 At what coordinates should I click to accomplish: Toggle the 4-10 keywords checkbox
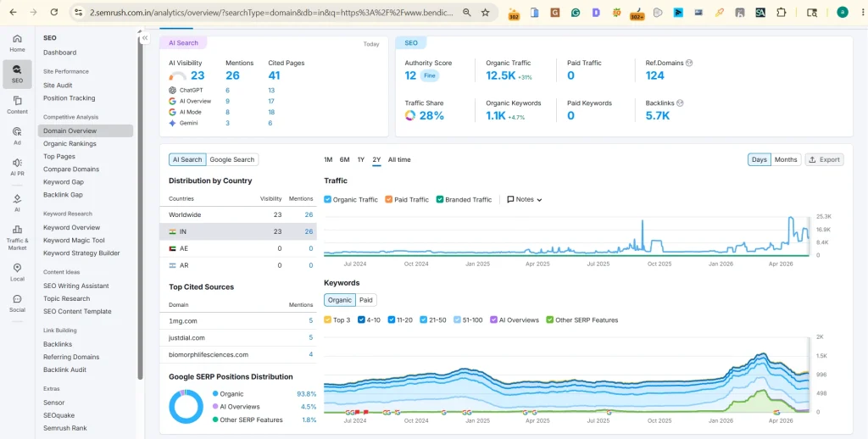[361, 320]
